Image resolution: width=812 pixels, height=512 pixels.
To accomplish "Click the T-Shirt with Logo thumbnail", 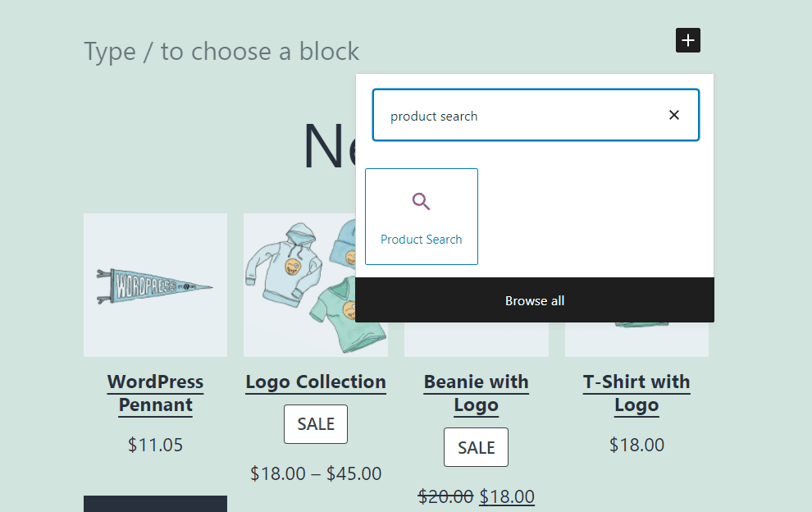I will point(636,341).
